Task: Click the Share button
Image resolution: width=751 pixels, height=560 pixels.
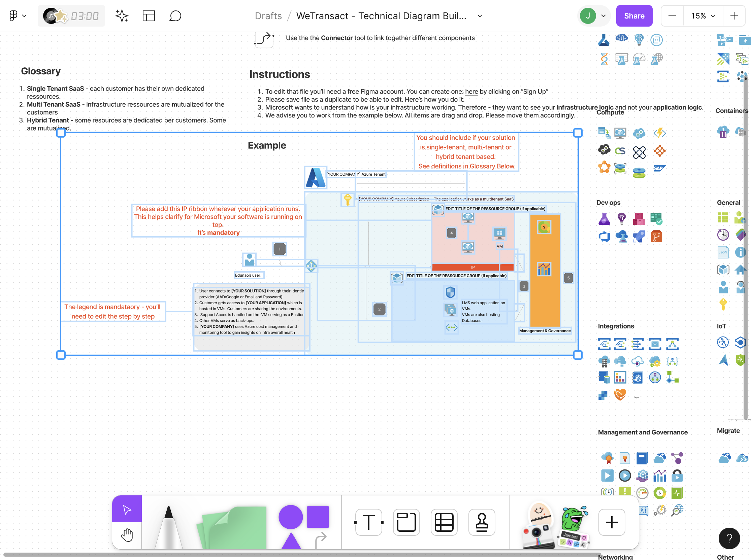Action: 634,16
